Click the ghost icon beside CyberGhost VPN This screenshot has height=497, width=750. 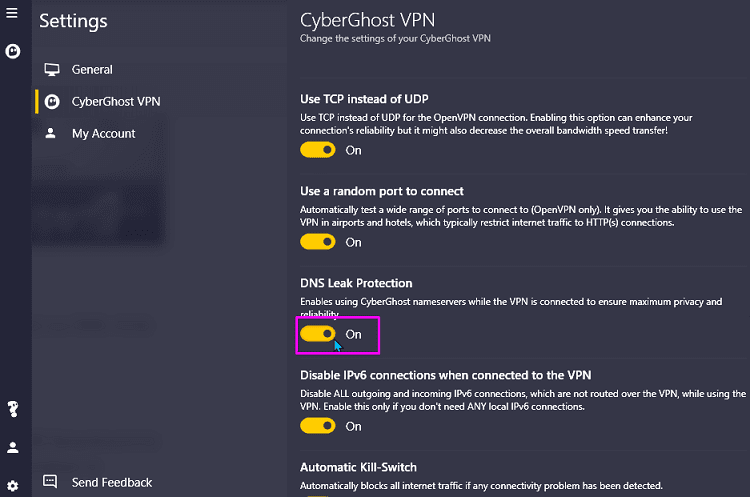click(x=52, y=101)
